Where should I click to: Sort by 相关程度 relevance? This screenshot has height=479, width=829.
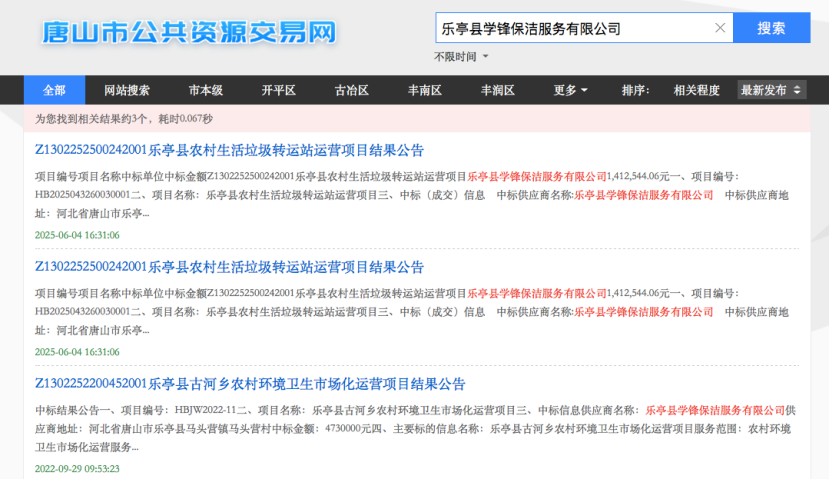pyautogui.click(x=696, y=90)
